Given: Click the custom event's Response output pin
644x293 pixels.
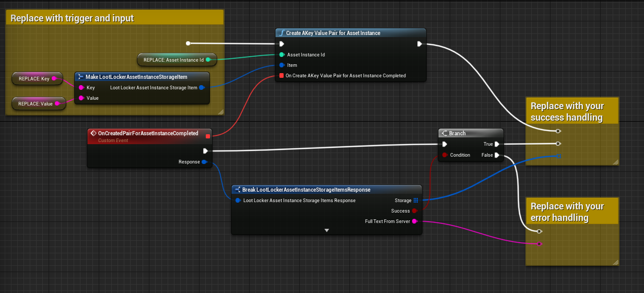Looking at the screenshot, I should tap(204, 162).
